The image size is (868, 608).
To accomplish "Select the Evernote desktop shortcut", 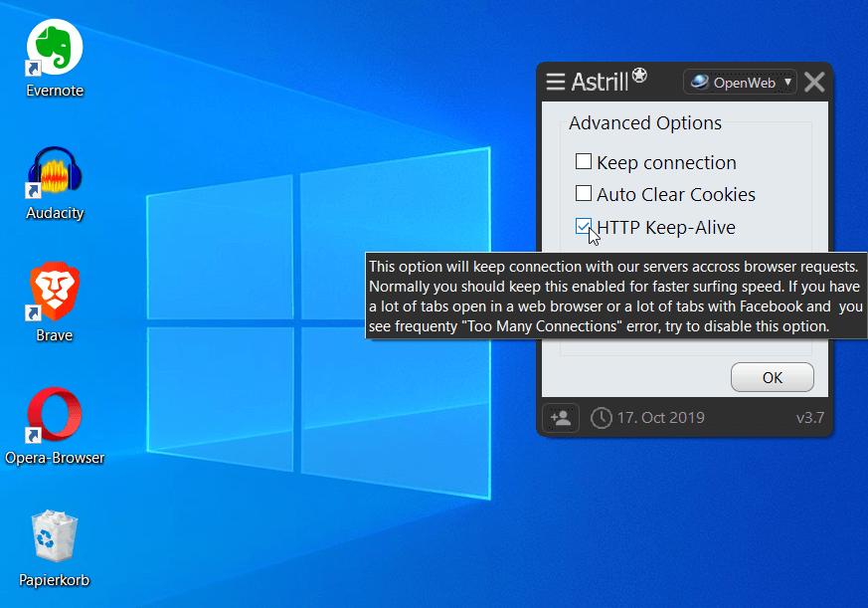I will coord(55,59).
